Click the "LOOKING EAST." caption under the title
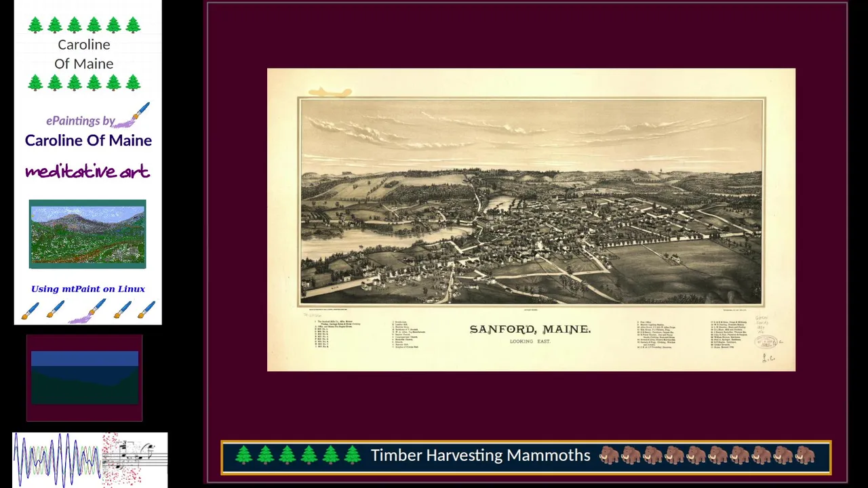Screen dimensions: 868x488 click(530, 342)
